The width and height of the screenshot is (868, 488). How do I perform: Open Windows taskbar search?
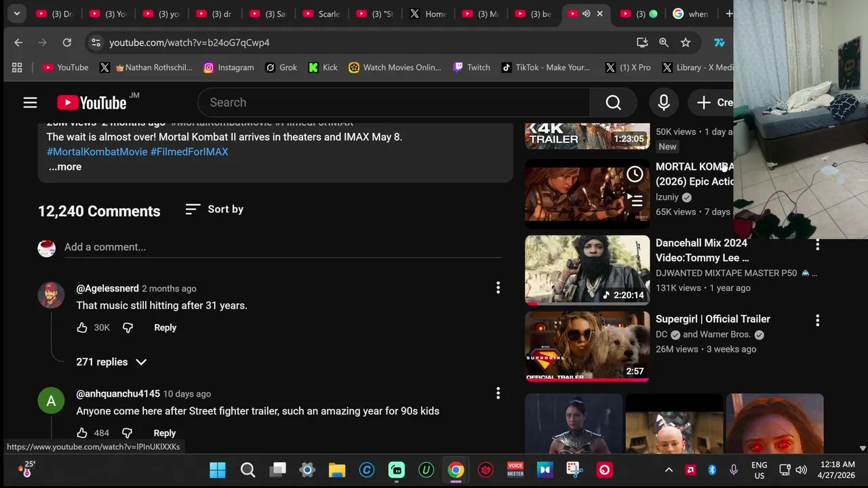[248, 470]
